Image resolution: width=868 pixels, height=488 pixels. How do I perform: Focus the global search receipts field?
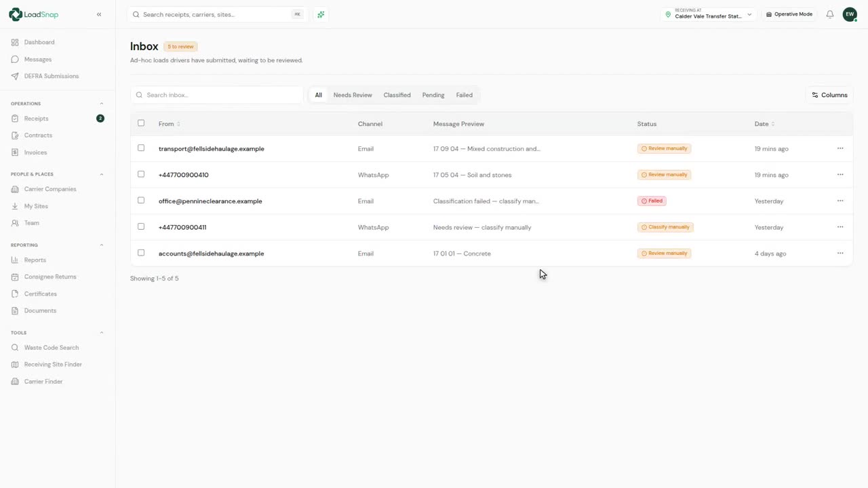pyautogui.click(x=217, y=14)
